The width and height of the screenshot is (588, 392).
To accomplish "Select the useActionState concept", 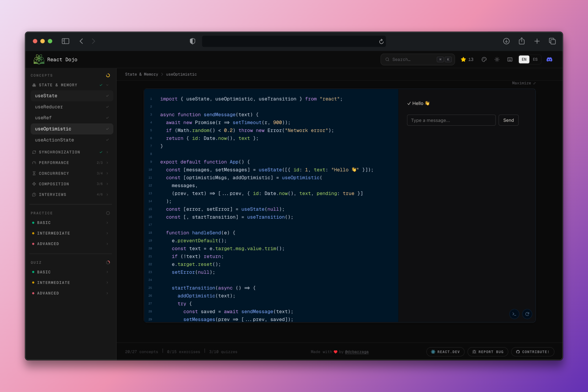I will tap(72, 140).
